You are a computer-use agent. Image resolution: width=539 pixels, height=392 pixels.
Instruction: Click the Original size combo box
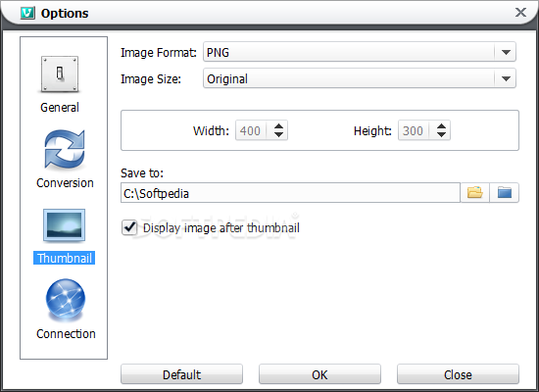point(360,78)
